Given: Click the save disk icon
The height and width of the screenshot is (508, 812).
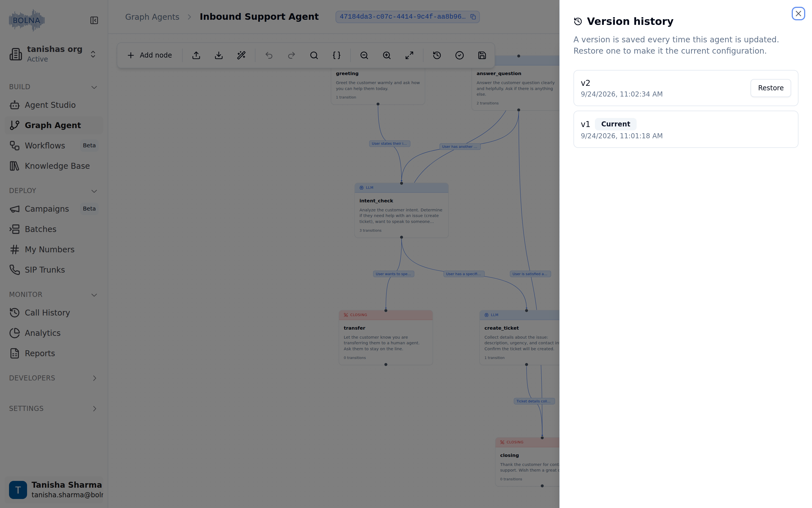Looking at the screenshot, I should pos(482,55).
